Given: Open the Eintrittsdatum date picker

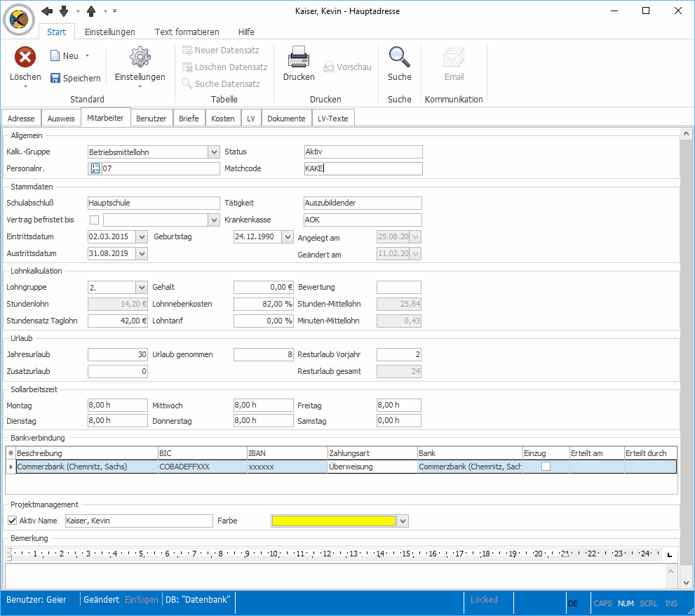Looking at the screenshot, I should [x=142, y=237].
